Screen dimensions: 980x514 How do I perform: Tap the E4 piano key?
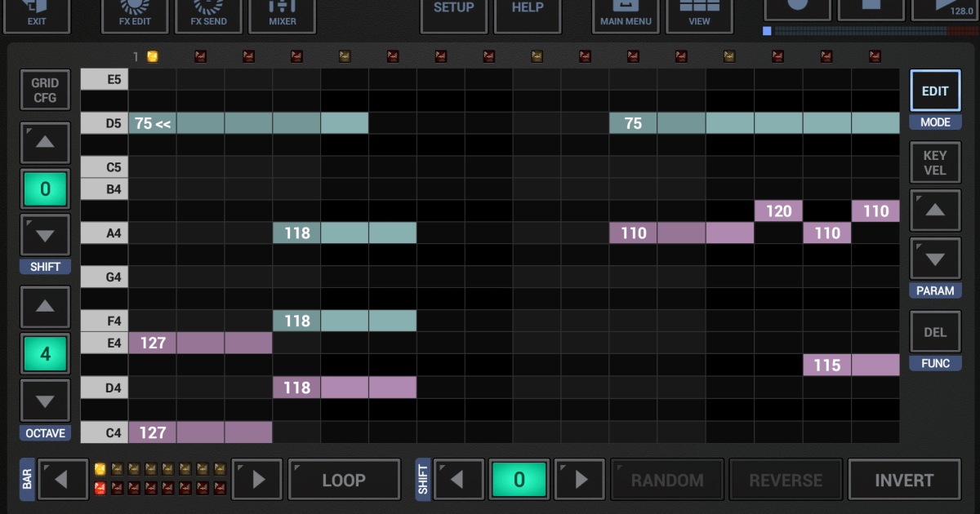[x=104, y=343]
